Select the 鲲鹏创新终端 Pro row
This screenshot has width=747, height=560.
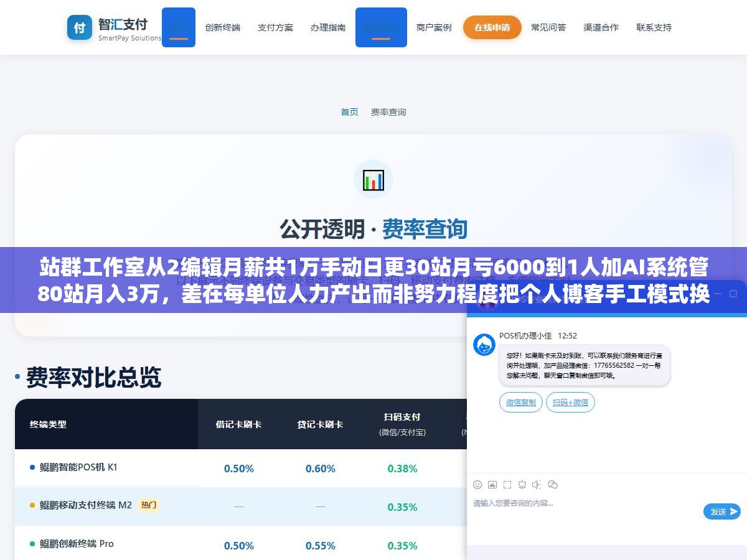(241, 544)
